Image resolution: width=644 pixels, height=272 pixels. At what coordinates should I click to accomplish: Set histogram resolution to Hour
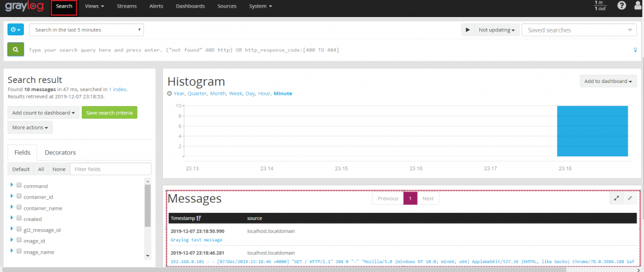pyautogui.click(x=264, y=94)
